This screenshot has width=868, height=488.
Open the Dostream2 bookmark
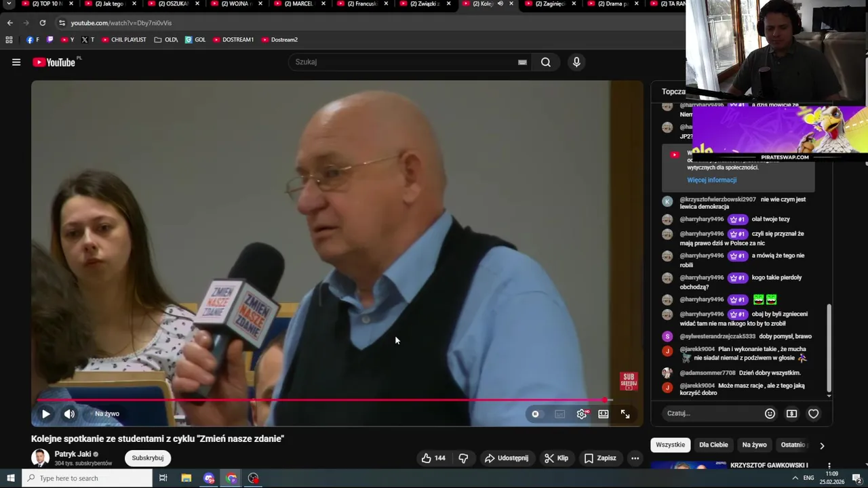(280, 40)
